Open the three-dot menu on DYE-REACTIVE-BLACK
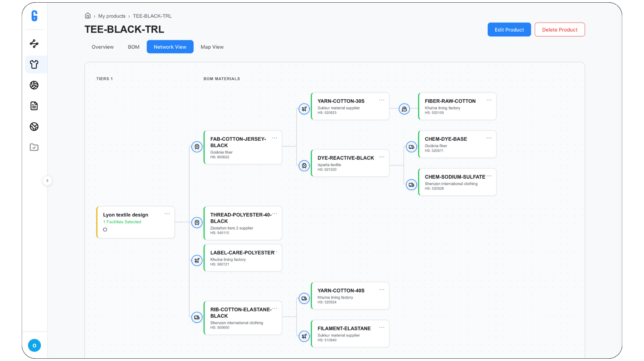 point(381,156)
